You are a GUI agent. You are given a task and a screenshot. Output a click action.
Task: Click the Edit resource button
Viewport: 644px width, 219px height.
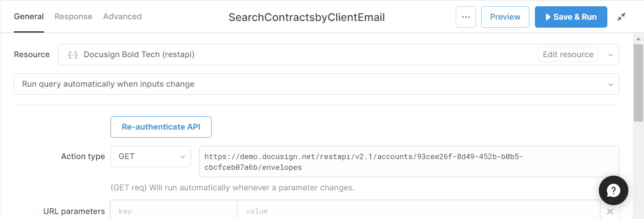(568, 55)
